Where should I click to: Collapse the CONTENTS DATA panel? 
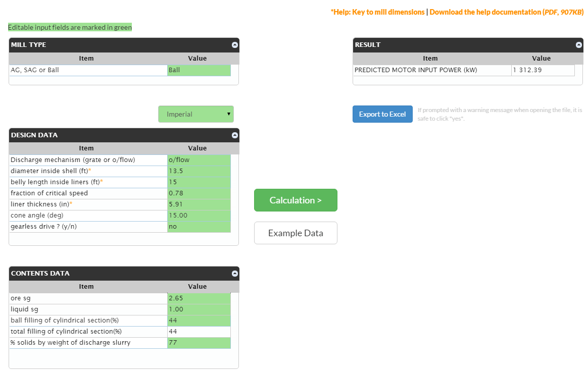click(x=234, y=274)
